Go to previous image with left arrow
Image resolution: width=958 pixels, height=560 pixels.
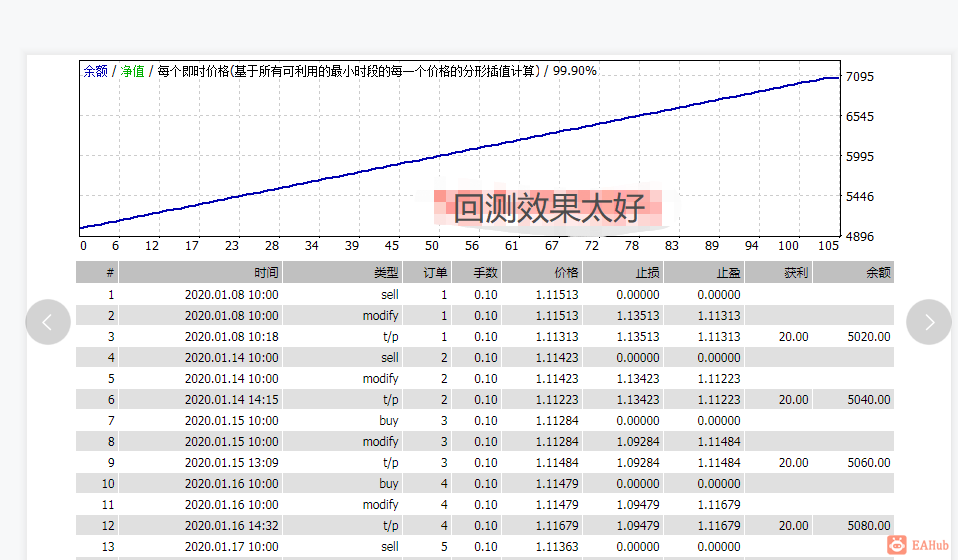tap(48, 322)
